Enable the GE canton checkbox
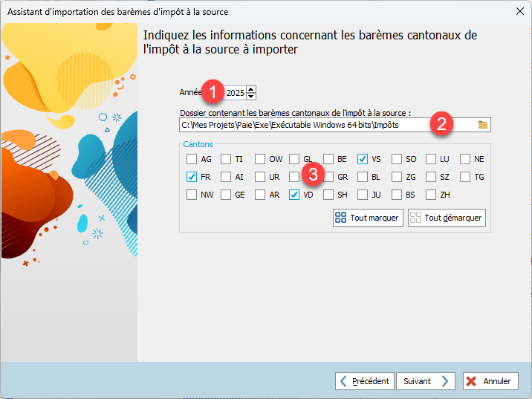The image size is (532, 399). 226,195
